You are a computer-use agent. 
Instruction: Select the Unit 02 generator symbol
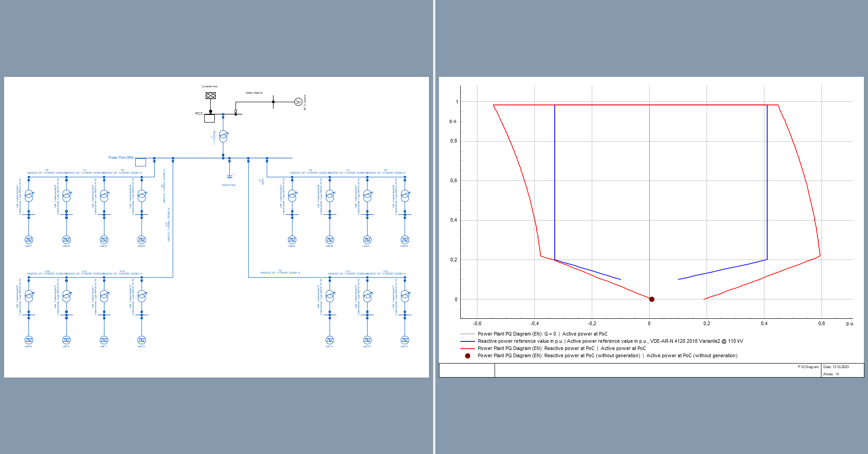click(66, 240)
